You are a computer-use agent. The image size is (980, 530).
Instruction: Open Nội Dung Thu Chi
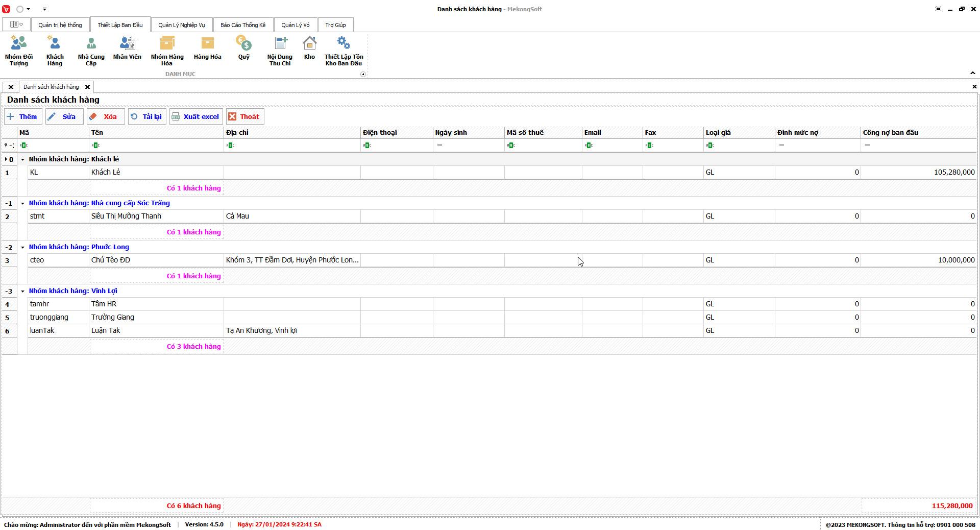(x=280, y=51)
